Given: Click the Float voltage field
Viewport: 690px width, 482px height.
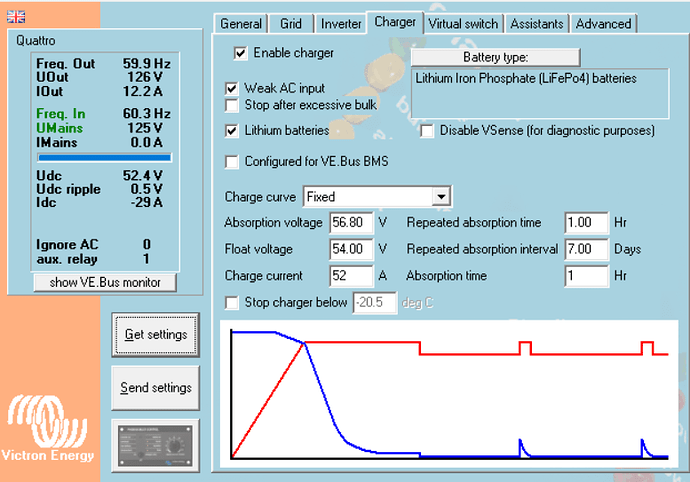Looking at the screenshot, I should click(x=351, y=249).
